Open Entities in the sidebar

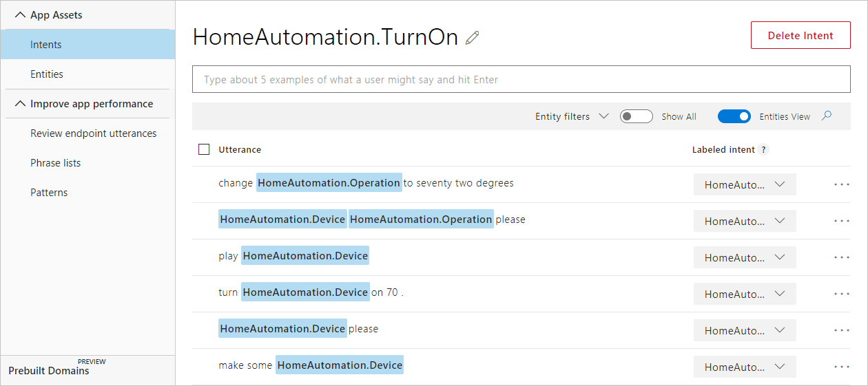coord(47,74)
